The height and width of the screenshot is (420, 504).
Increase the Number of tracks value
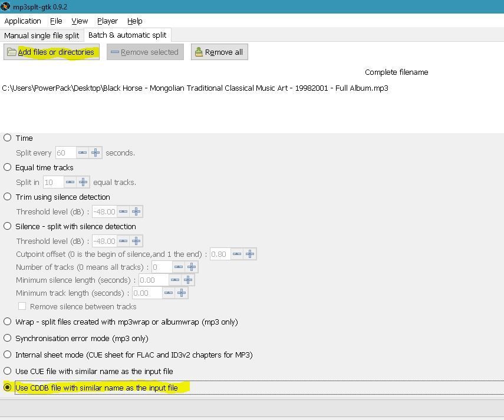tap(192, 267)
